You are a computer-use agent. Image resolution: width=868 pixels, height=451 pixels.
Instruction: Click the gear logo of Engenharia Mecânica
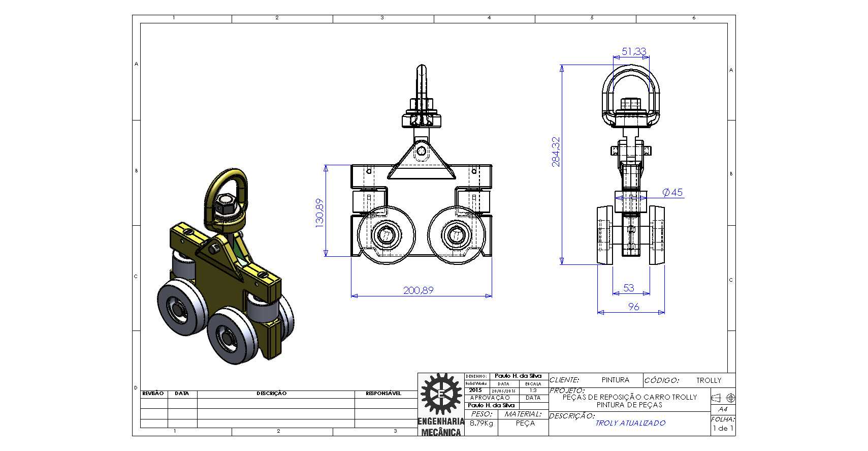tap(441, 394)
